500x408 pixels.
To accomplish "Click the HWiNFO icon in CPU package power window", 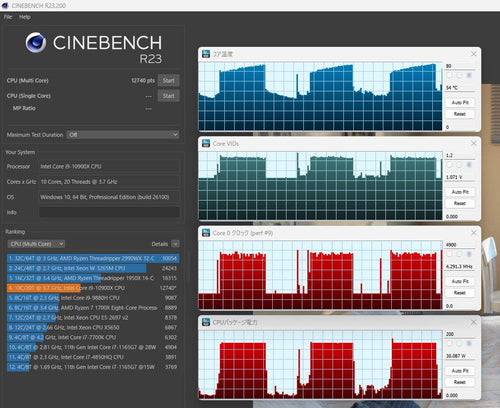I will click(x=206, y=322).
